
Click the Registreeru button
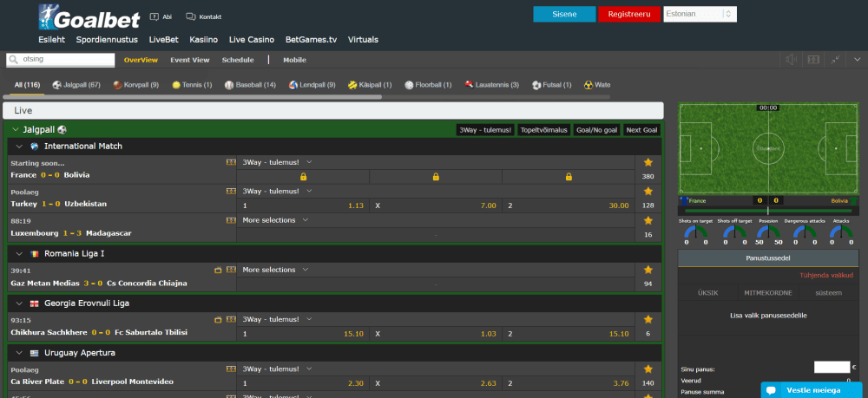pos(628,15)
